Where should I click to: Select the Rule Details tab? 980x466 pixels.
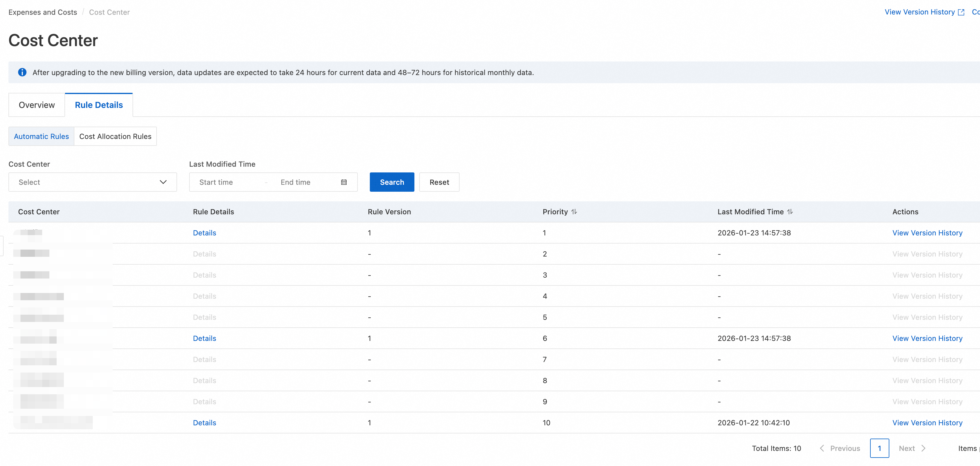click(x=98, y=105)
